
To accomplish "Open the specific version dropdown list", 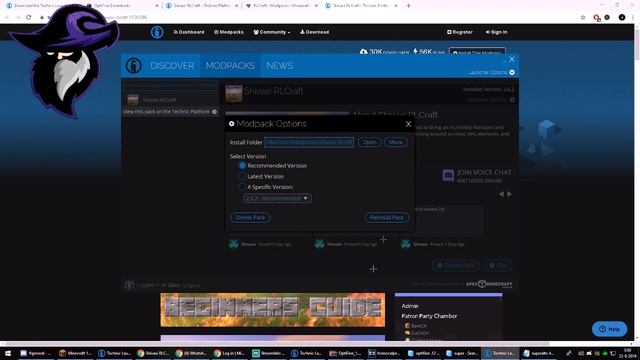I will [277, 198].
